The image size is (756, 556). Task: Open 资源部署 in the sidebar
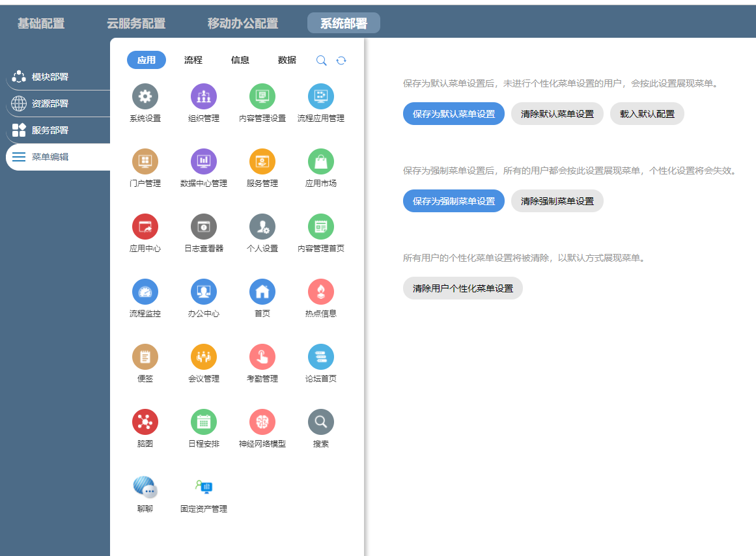58,104
